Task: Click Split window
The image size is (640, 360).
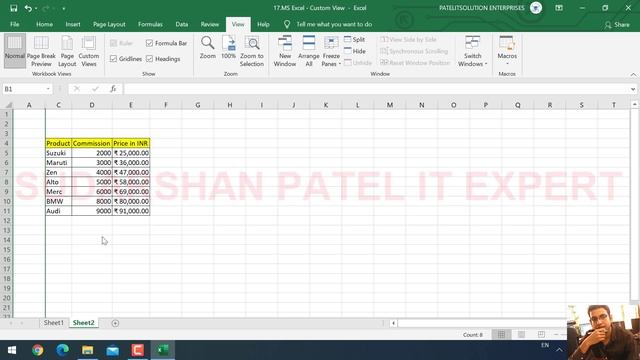Action: coord(354,39)
